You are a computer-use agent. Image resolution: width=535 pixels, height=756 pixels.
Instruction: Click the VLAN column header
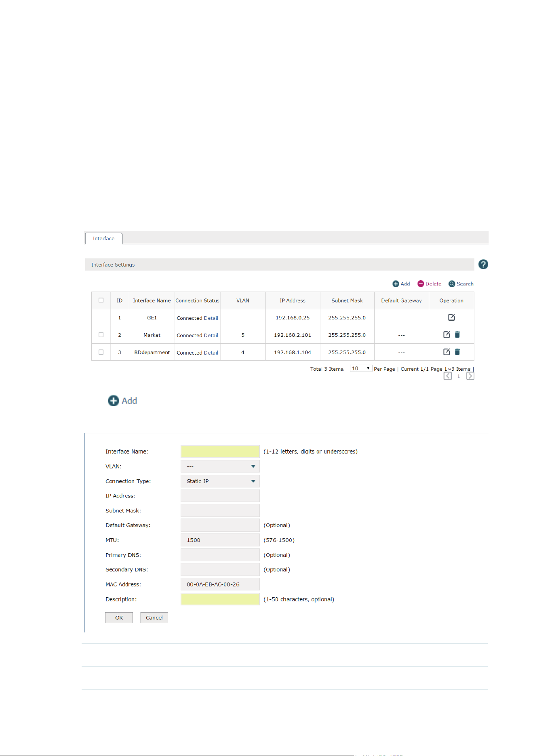(243, 300)
